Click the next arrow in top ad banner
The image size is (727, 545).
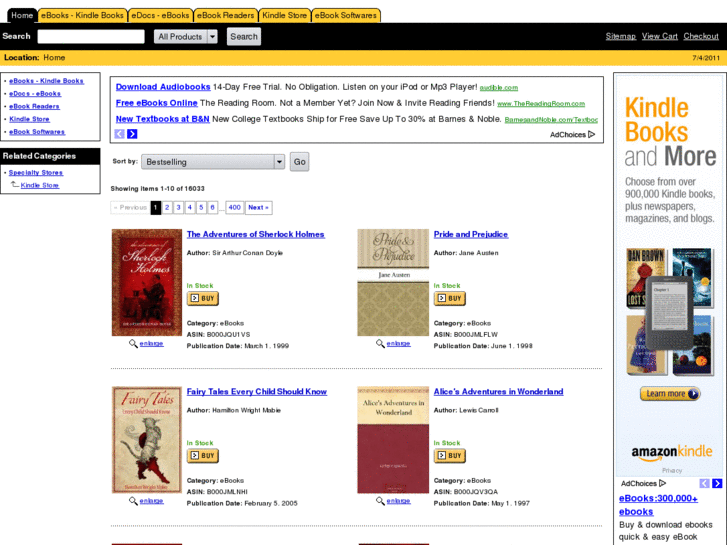pyautogui.click(x=132, y=134)
